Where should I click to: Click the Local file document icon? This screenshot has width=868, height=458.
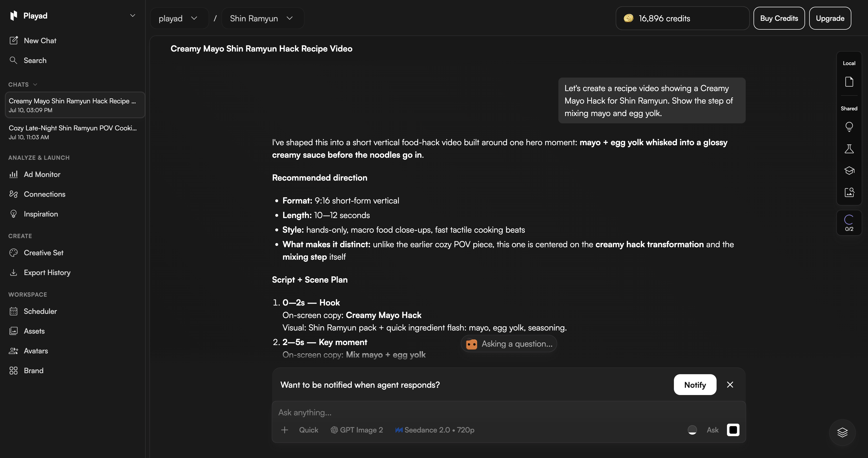(x=849, y=82)
